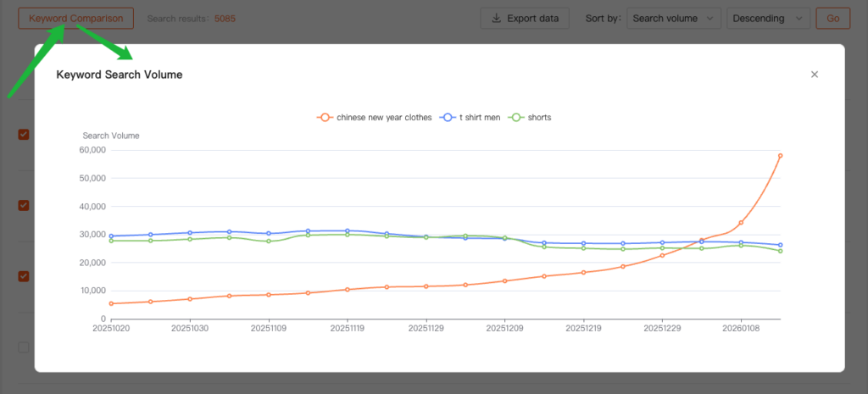Click the 'chinese new year clothes' legend label

pos(384,117)
